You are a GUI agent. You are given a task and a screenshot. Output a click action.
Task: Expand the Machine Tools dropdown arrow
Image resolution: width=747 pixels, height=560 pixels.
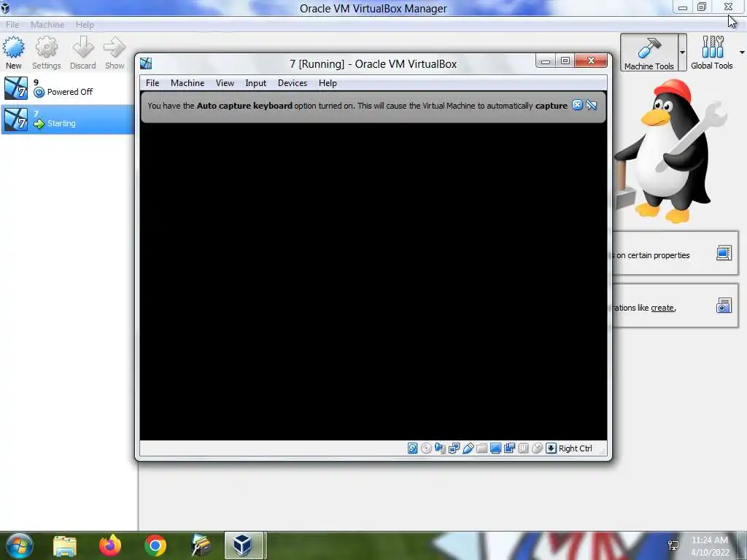(682, 52)
